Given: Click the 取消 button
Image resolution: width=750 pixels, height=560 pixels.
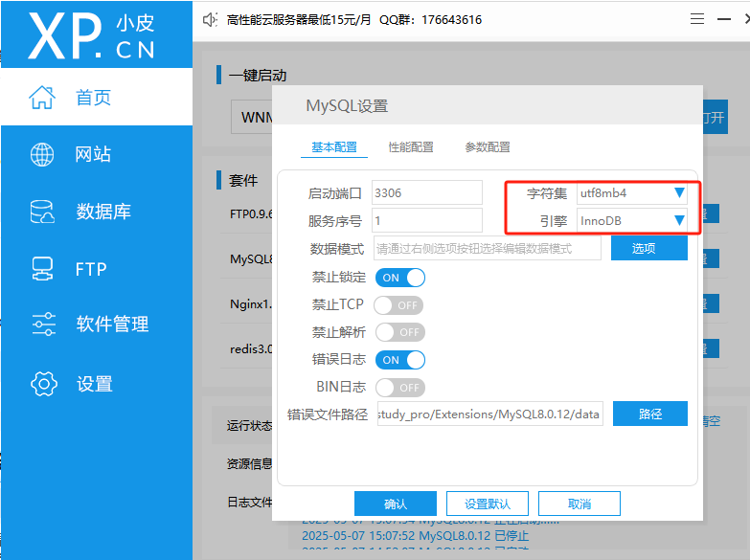Looking at the screenshot, I should tap(580, 504).
